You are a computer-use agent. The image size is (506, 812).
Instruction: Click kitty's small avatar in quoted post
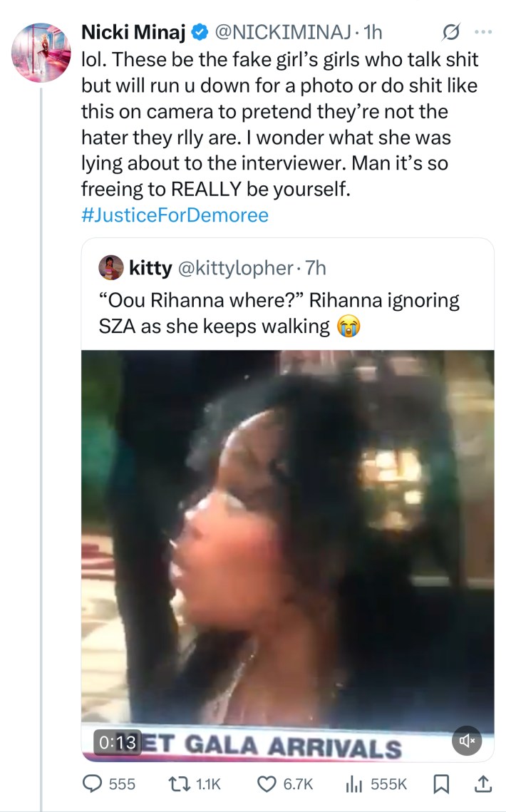113,267
